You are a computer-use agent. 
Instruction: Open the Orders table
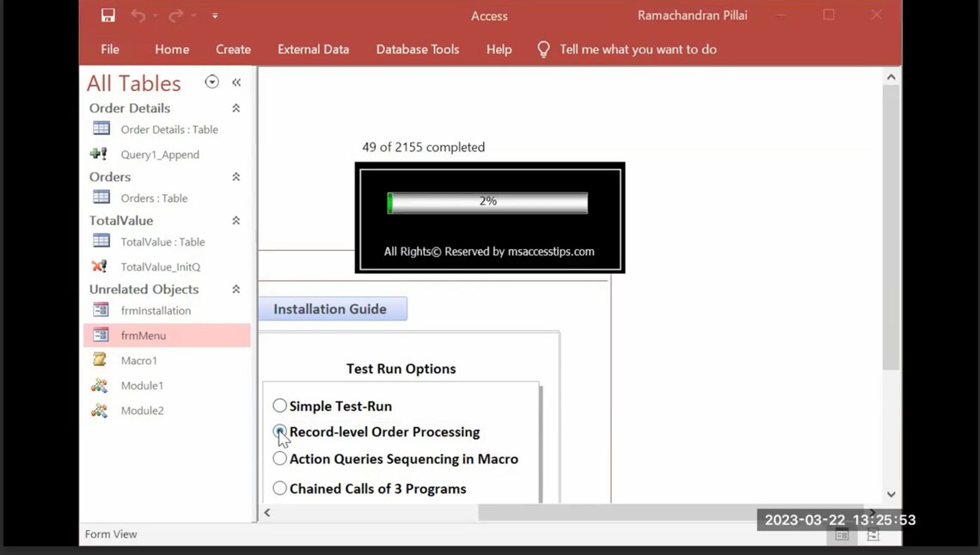(x=150, y=198)
